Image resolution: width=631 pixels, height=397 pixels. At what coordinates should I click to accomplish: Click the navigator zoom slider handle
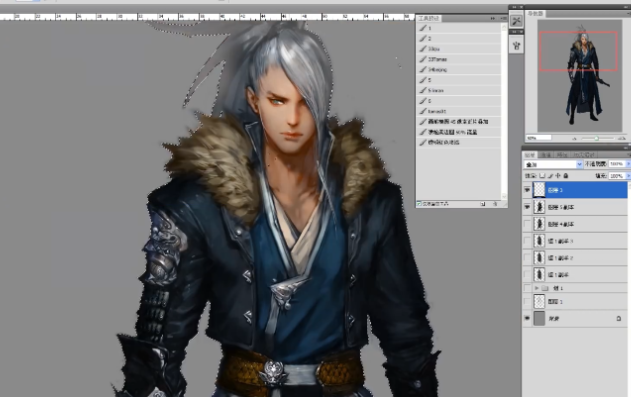pyautogui.click(x=596, y=138)
